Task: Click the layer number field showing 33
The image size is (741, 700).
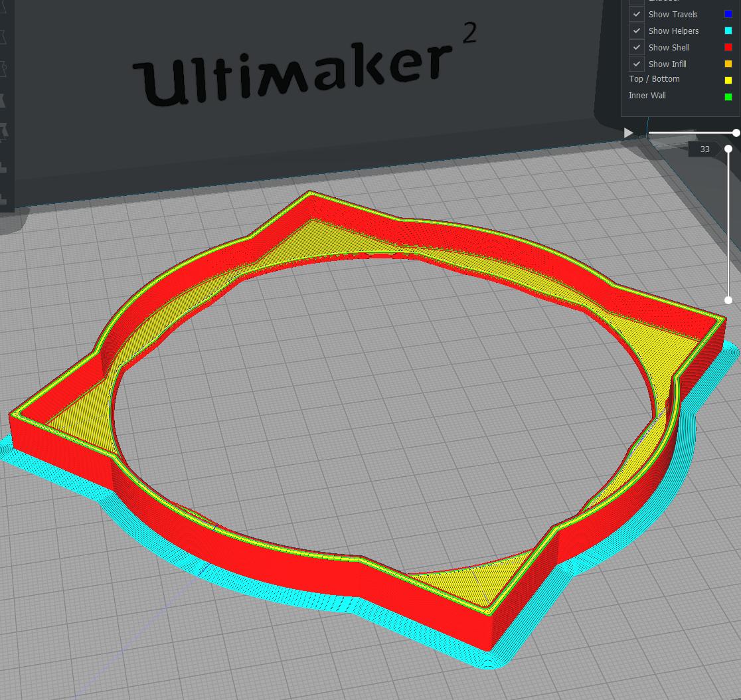Action: (x=704, y=149)
